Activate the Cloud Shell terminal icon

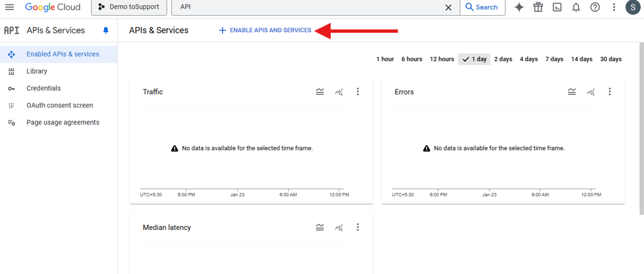tap(557, 8)
